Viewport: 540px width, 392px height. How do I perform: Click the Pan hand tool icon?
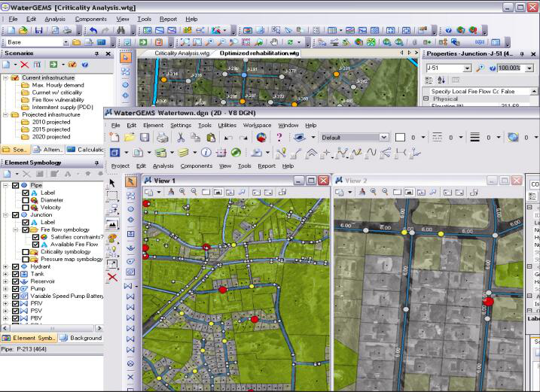(x=274, y=42)
